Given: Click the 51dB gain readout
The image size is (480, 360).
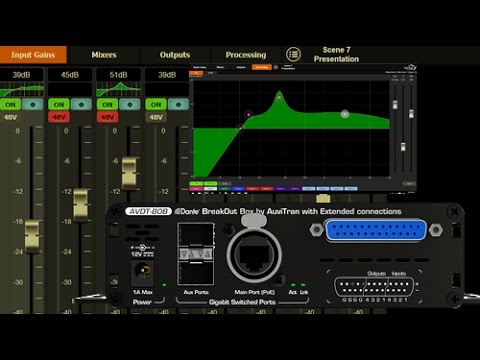Looking at the screenshot, I should (118, 75).
